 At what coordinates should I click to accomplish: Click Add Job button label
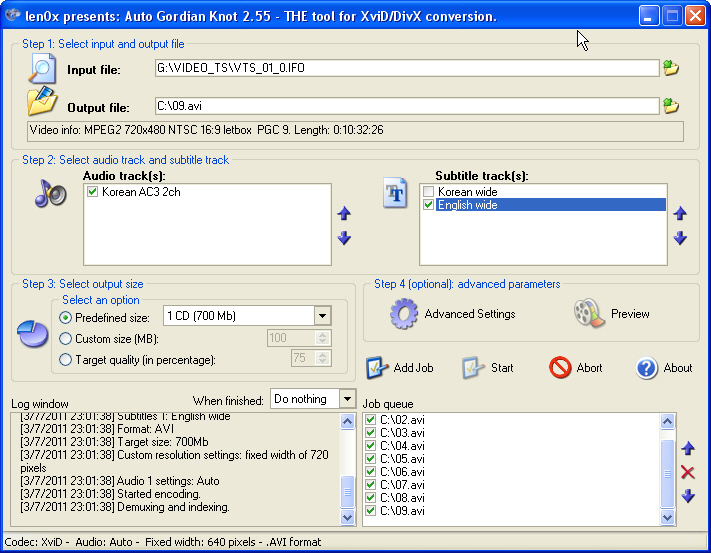point(413,368)
